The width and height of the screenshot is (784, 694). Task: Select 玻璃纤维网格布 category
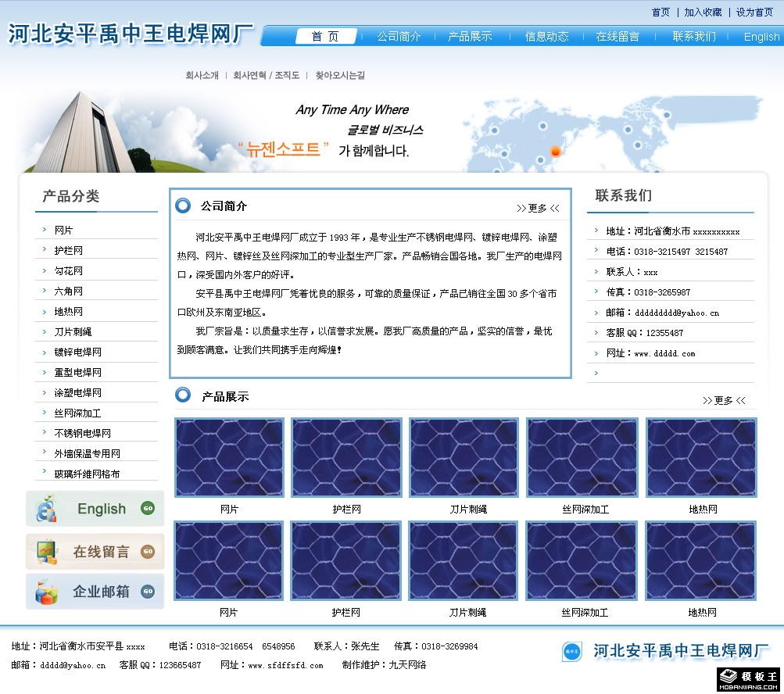pos(88,474)
